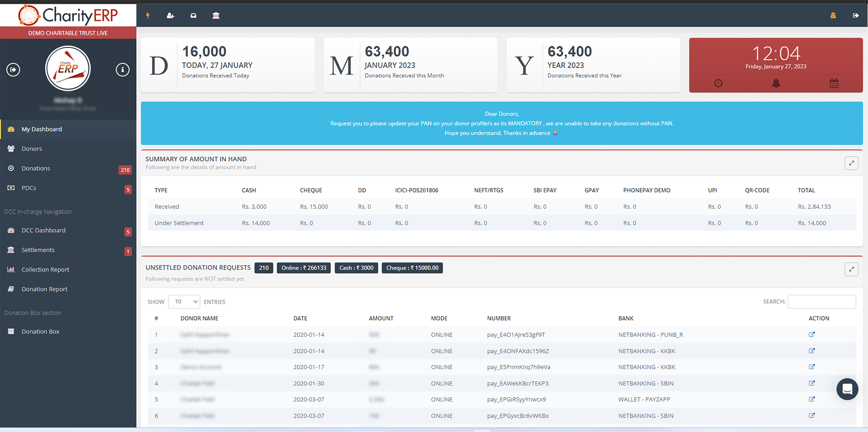The height and width of the screenshot is (432, 868).
Task: Click the orange lock icon in top bar
Action: [x=833, y=15]
